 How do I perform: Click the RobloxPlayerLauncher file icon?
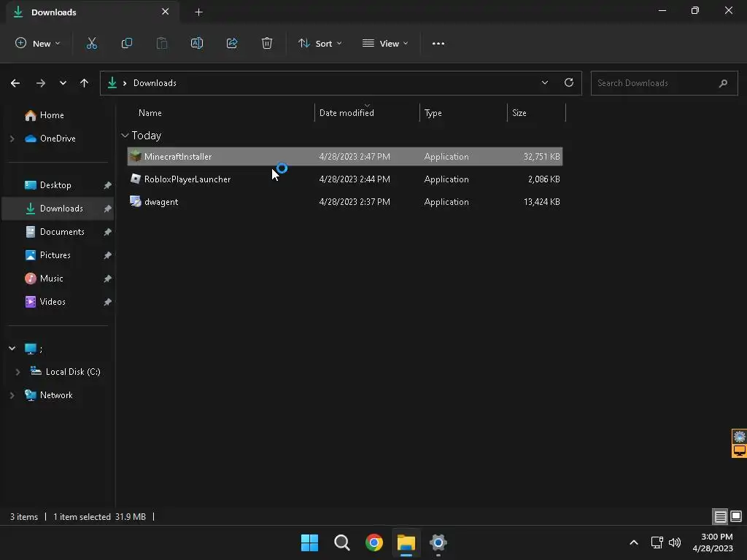point(136,179)
